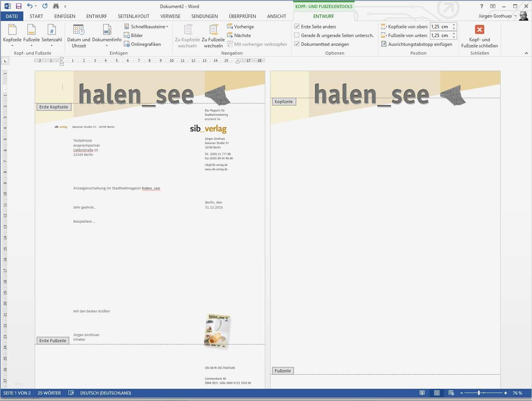This screenshot has height=401, width=532.
Task: Switch to the ANSICHT tab
Action: pyautogui.click(x=277, y=16)
